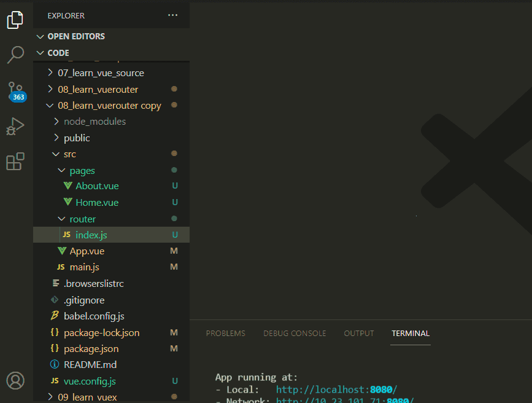
Task: Click the braces icon beside package.json
Action: [x=55, y=348]
